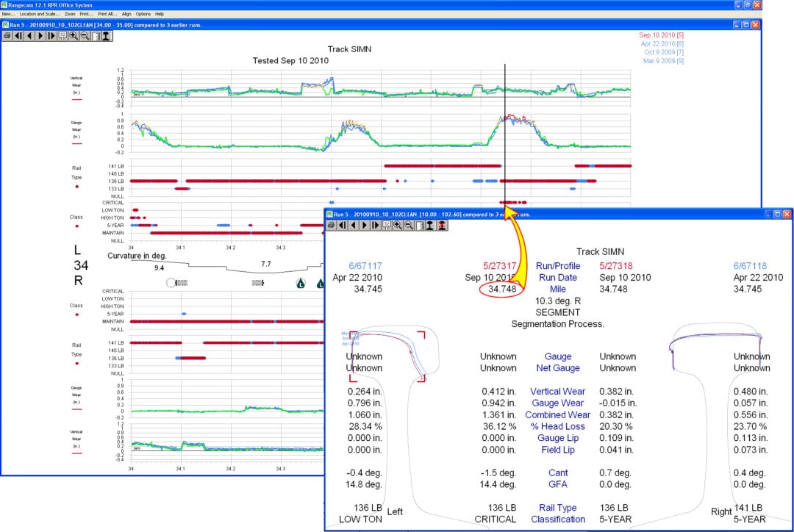Open the Location and Scale menu
The image size is (794, 532).
point(40,14)
